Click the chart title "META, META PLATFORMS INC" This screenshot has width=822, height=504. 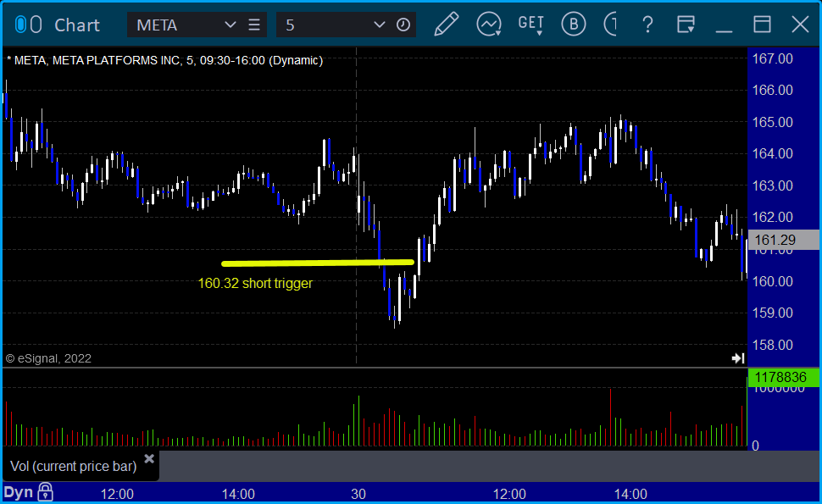97,60
